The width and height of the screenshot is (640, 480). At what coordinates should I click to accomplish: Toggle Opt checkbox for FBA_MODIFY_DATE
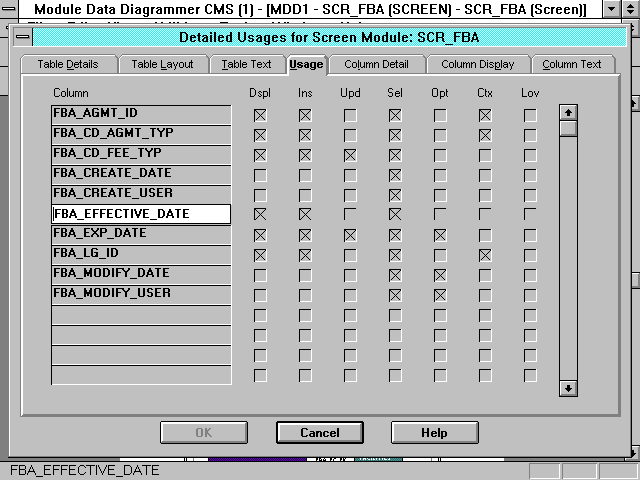click(440, 274)
